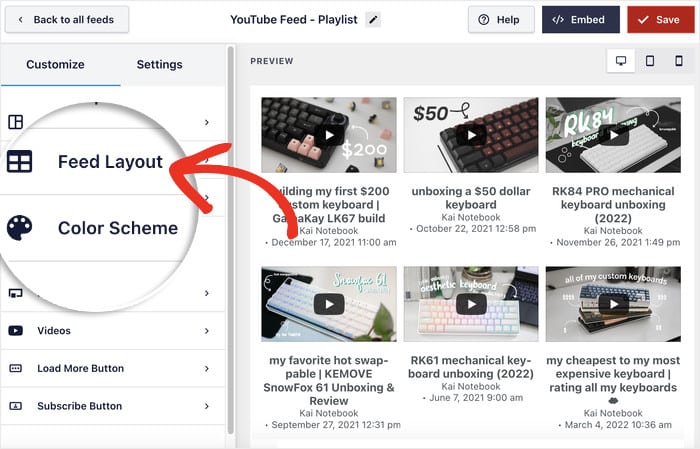Click date 'March 4, 2022 10:36 am'
This screenshot has height=449, width=700.
click(x=618, y=425)
